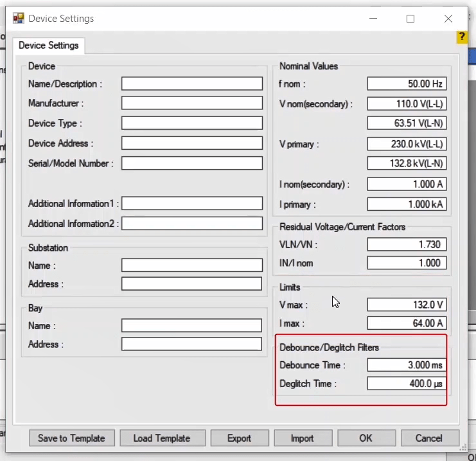Click the Device Settings app icon in title bar
Viewport: 476px width, 461px height.
click(x=19, y=19)
